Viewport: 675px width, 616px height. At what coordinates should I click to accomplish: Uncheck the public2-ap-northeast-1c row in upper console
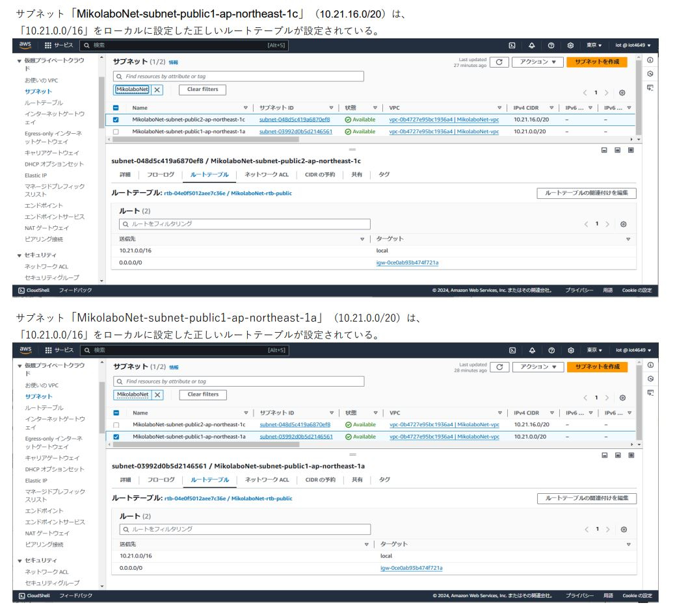click(x=116, y=120)
